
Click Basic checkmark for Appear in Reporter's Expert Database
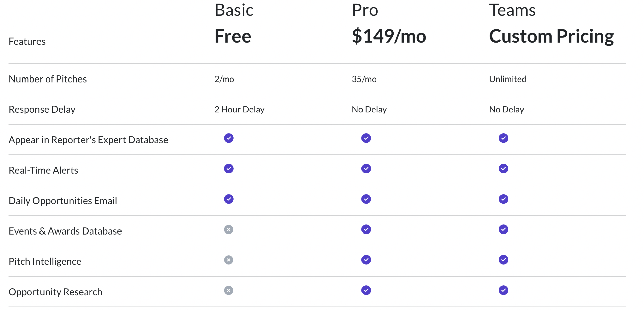(229, 138)
